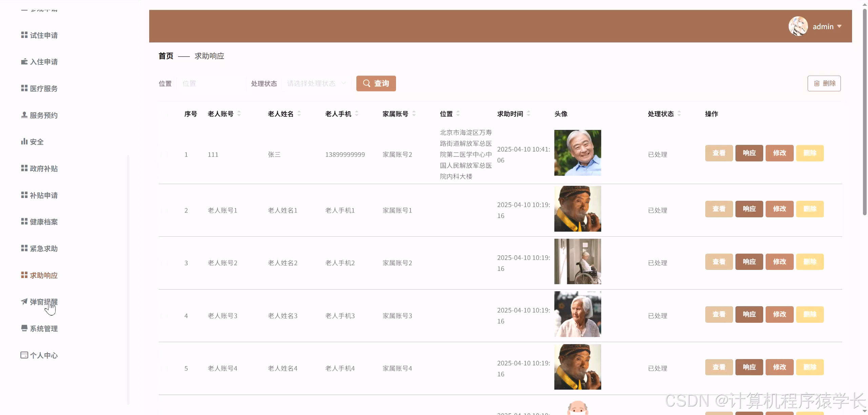The width and height of the screenshot is (868, 415).
Task: Toggle the select-all checkbox in table header
Action: coord(164,114)
